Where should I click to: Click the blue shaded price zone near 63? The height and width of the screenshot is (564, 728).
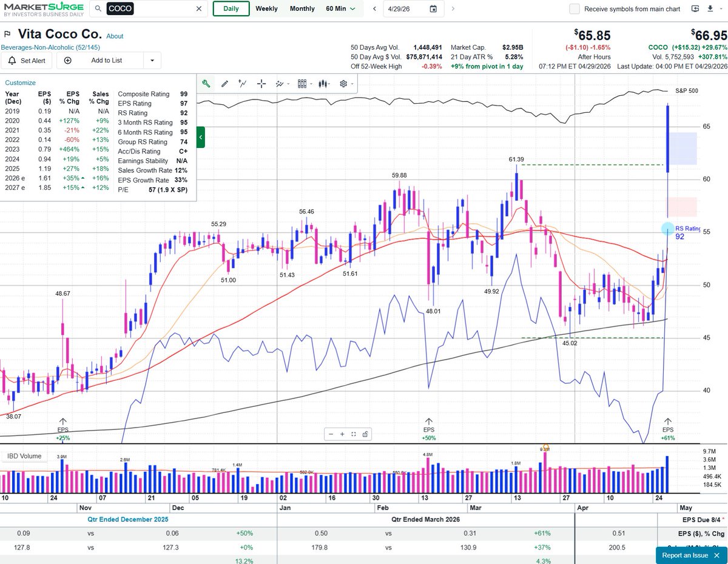tap(682, 149)
